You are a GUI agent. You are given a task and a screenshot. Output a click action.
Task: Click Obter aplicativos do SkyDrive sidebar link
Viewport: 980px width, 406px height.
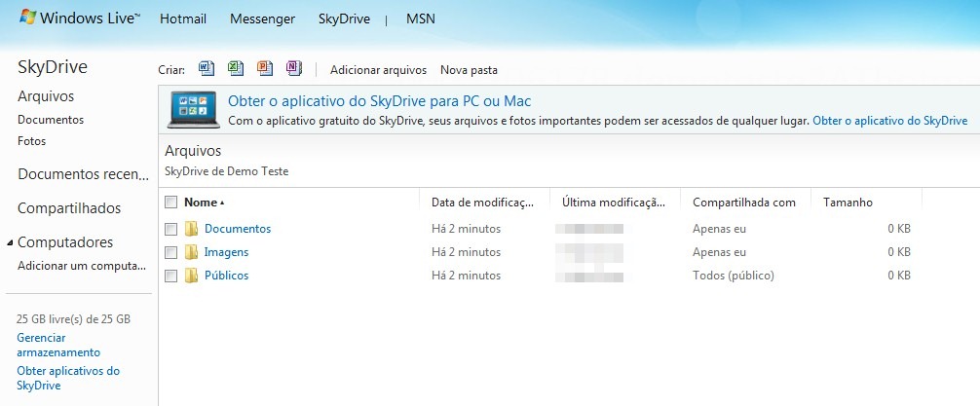coord(68,378)
